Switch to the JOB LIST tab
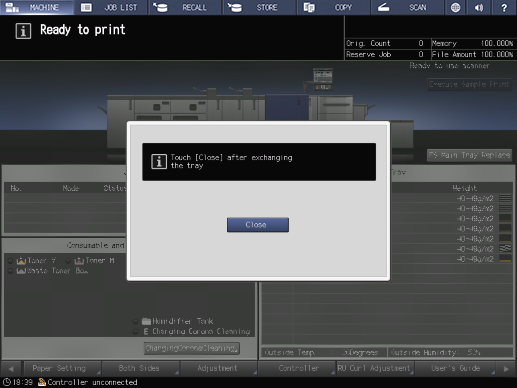Viewport: 517px width, 388px height. (111, 7)
